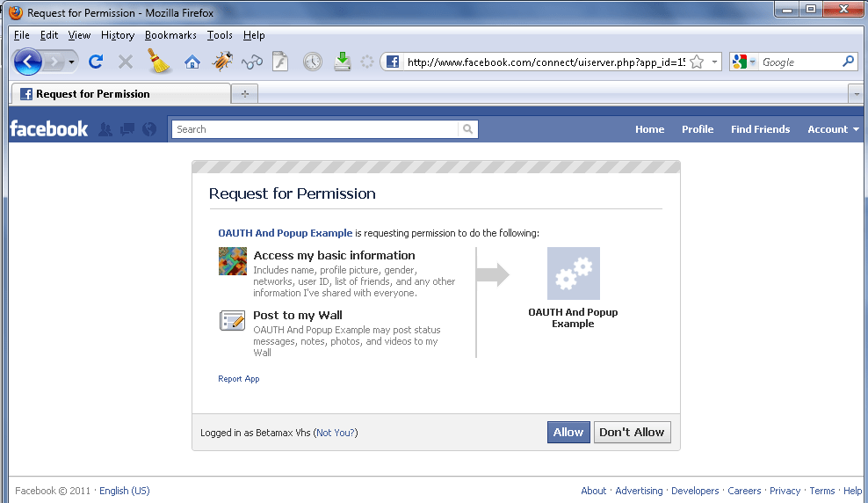Viewport: 868px width, 503px height.
Task: Click the broom clear-history icon
Action: click(159, 61)
